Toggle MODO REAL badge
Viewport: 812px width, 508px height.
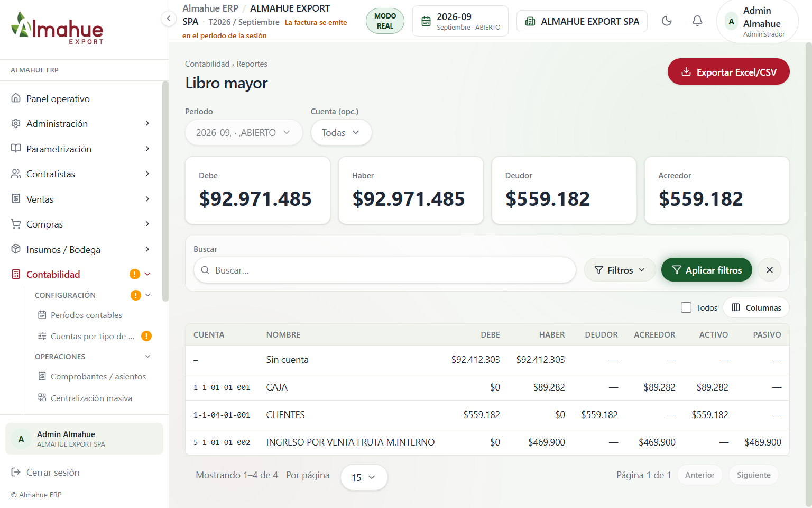385,21
